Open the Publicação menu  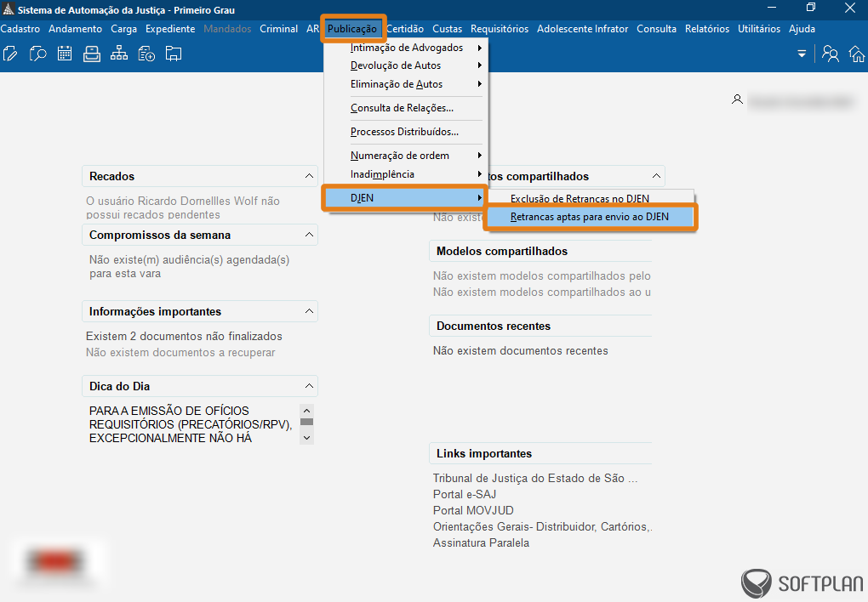click(352, 29)
